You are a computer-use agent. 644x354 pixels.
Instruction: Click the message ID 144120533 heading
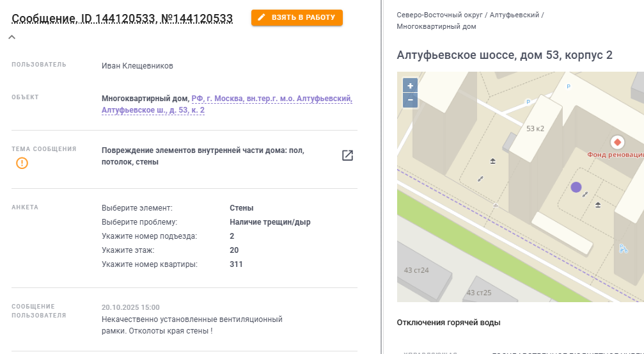click(x=122, y=19)
